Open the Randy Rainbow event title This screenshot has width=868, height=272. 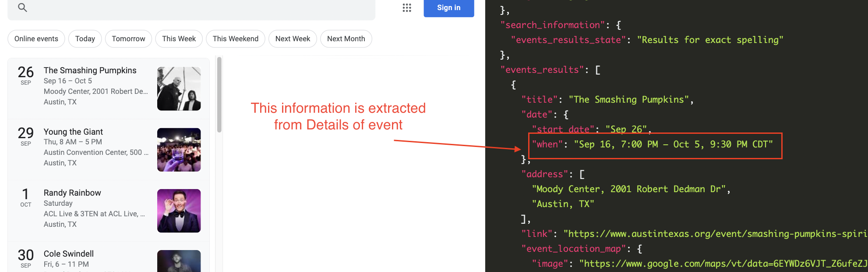point(72,193)
